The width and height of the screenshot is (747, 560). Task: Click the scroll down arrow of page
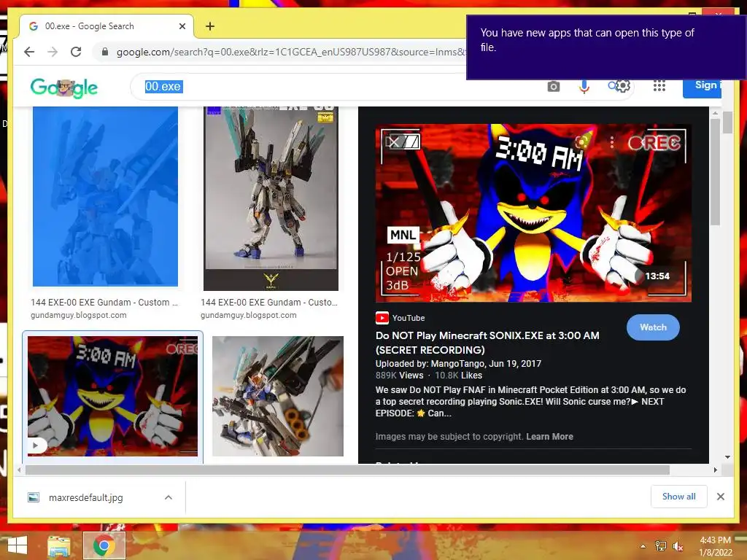coord(727,457)
